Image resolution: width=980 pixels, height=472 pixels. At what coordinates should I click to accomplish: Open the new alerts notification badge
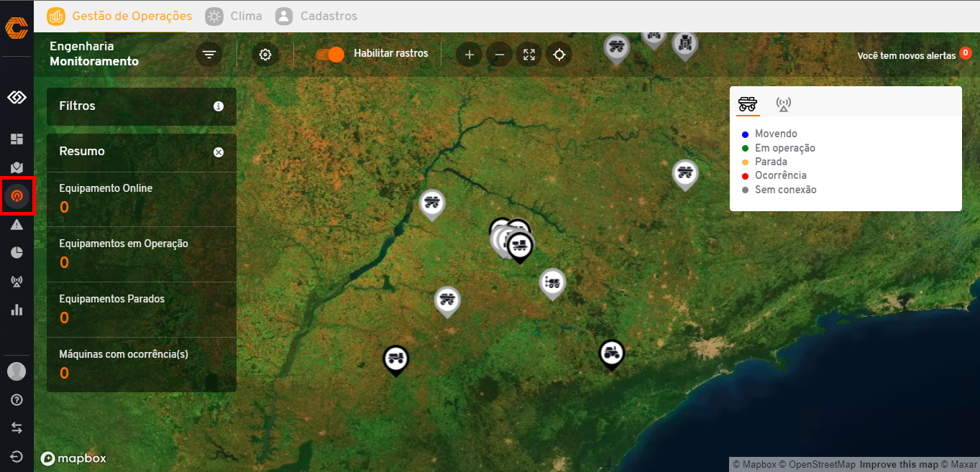coord(966,52)
